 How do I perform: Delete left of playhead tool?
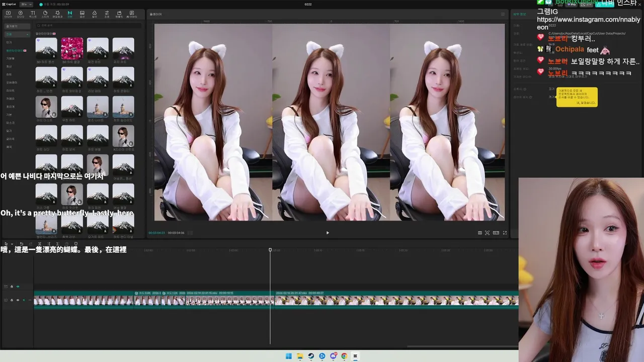pyautogui.click(x=48, y=244)
